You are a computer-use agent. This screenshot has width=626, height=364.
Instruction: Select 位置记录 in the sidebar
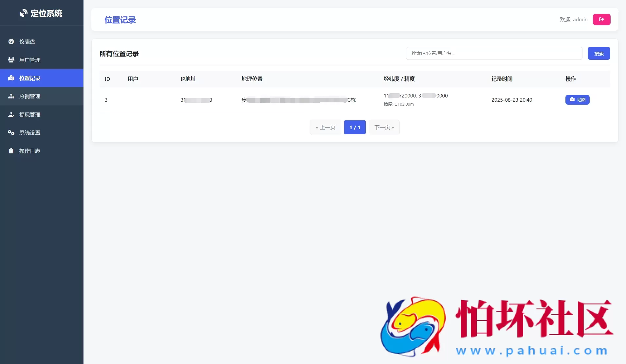coord(29,78)
